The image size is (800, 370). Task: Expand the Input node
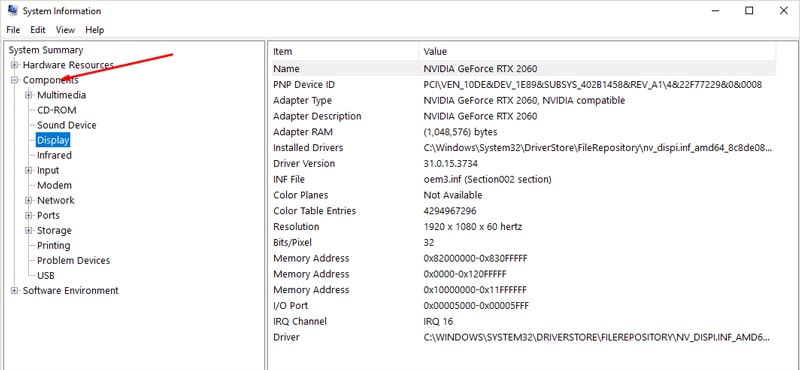point(29,170)
